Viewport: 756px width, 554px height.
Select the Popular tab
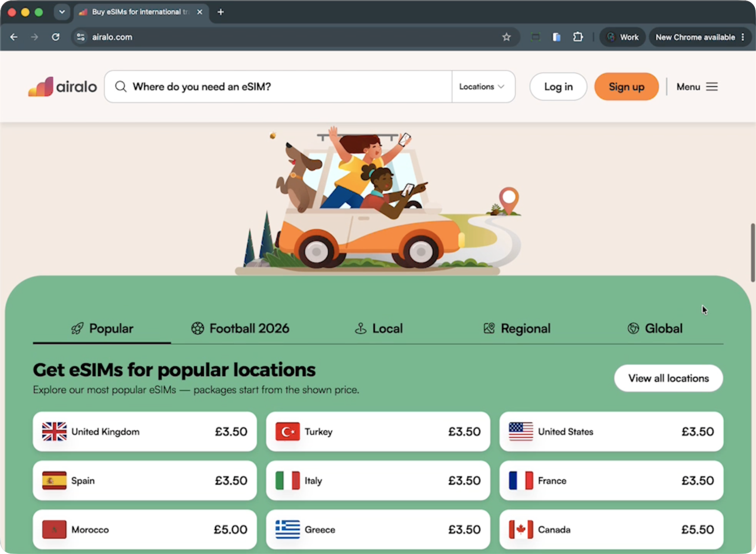click(102, 329)
